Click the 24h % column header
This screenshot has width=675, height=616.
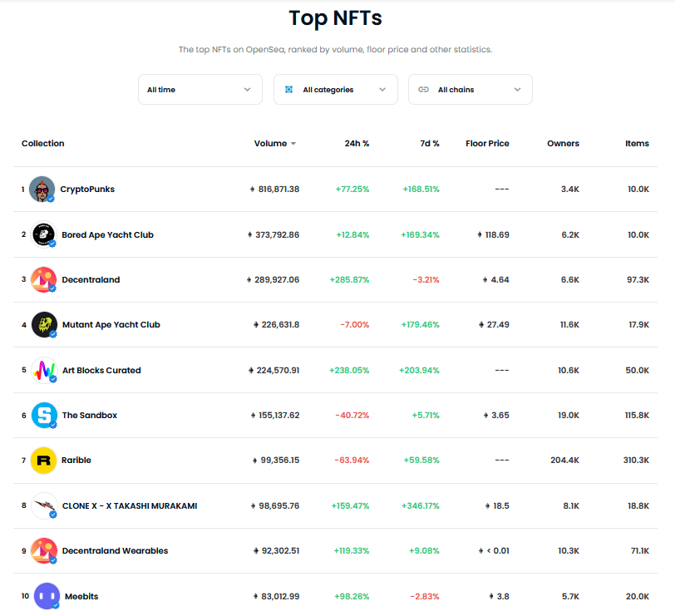coord(357,143)
